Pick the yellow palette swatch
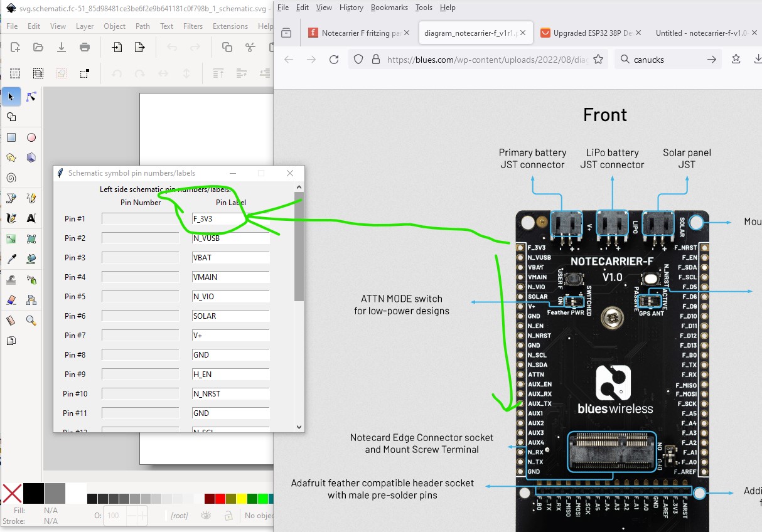 [x=241, y=499]
